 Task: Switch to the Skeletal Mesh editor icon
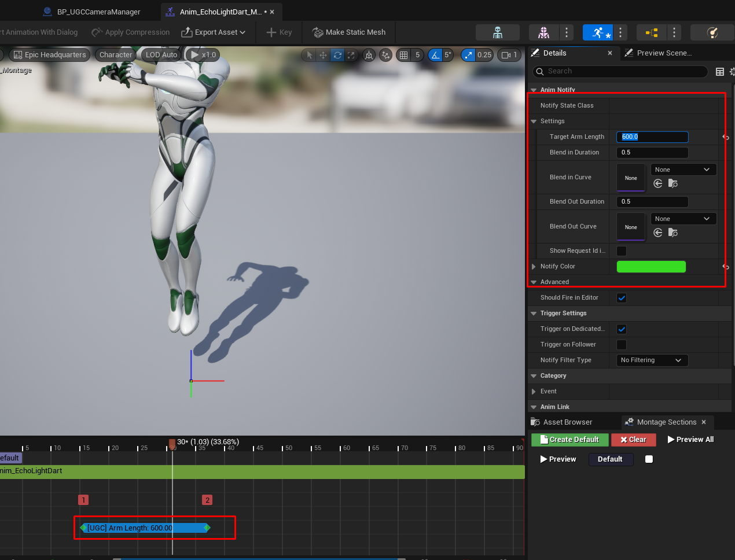pos(543,32)
